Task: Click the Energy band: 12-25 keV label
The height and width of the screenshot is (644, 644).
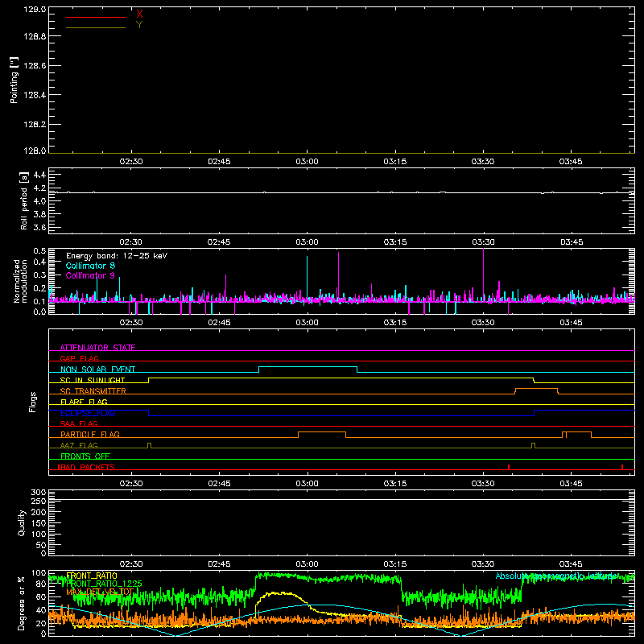Action: click(x=117, y=256)
